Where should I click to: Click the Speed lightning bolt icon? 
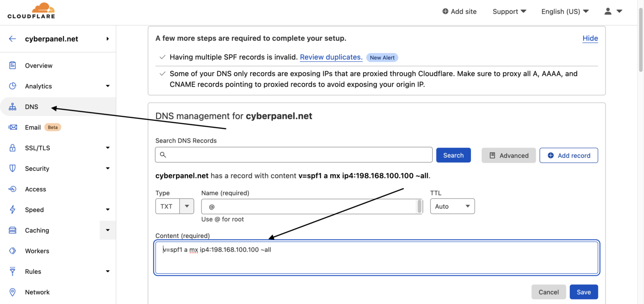coord(13,210)
